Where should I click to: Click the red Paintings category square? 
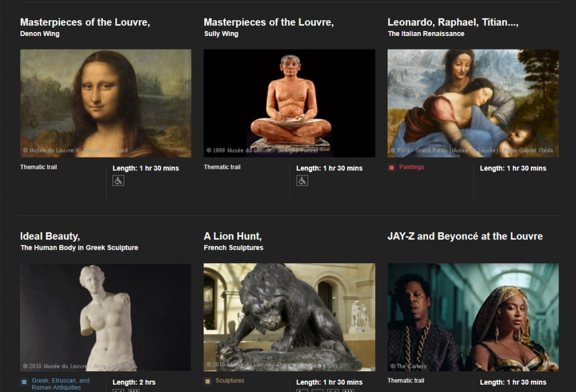tap(391, 168)
